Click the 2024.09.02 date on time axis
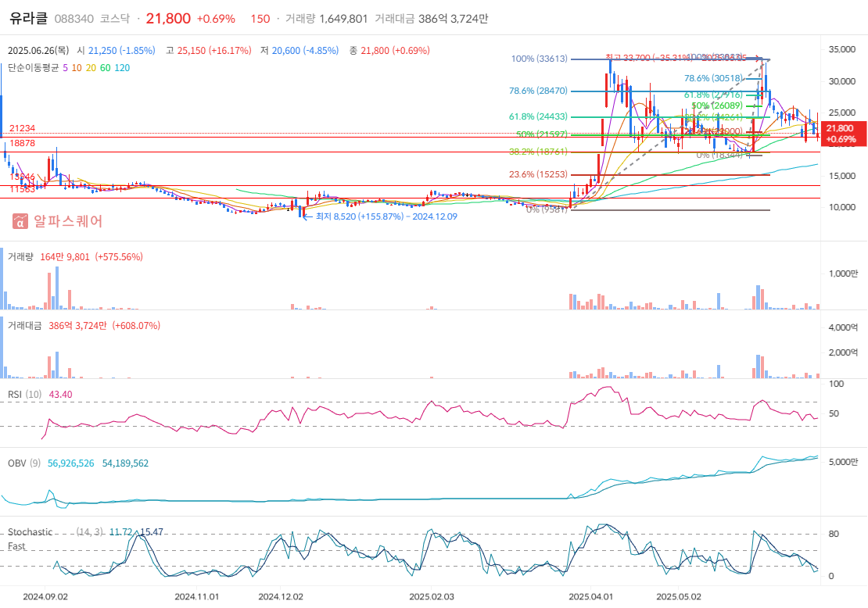Viewport: 868px width, 608px height. click(45, 597)
